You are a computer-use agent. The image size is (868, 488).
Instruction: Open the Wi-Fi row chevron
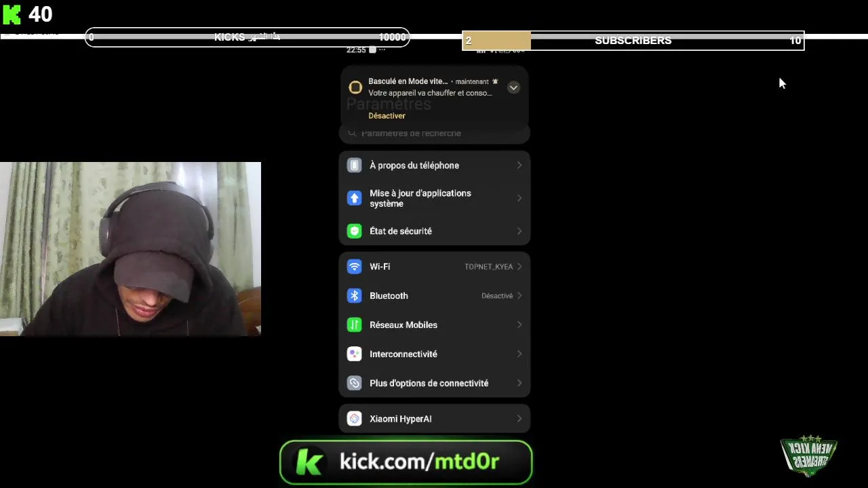519,266
